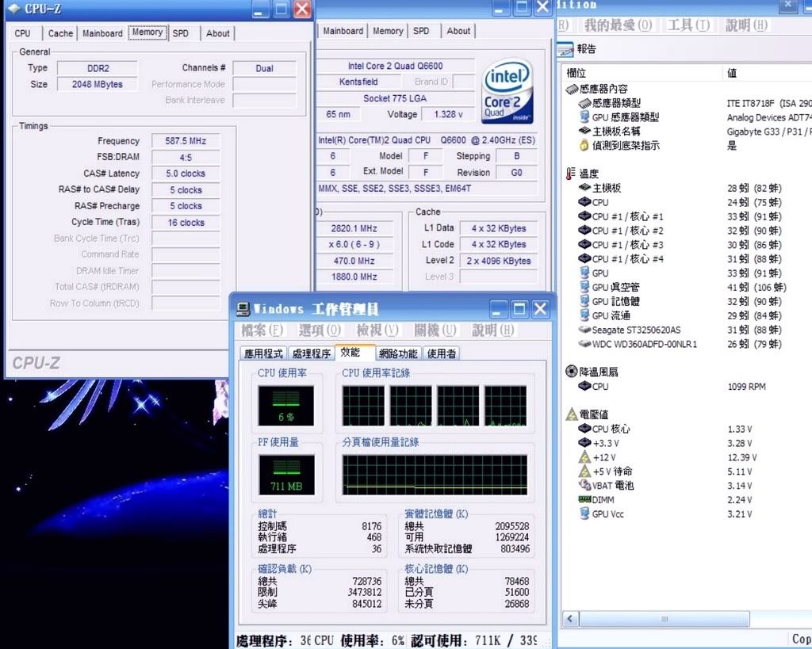Image resolution: width=812 pixels, height=649 pixels.
Task: Click the Voltage field showing 1.328 v
Action: tap(448, 114)
